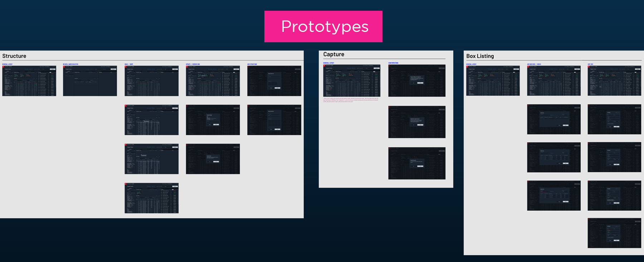Open second Confirmations thumbnail in Capture
This screenshot has width=644, height=262.
click(417, 122)
